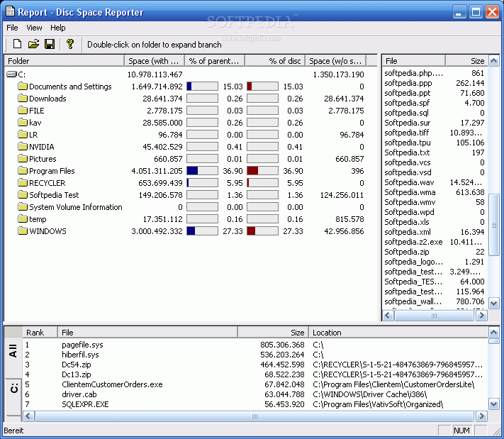Click the kav folder icon

point(23,122)
